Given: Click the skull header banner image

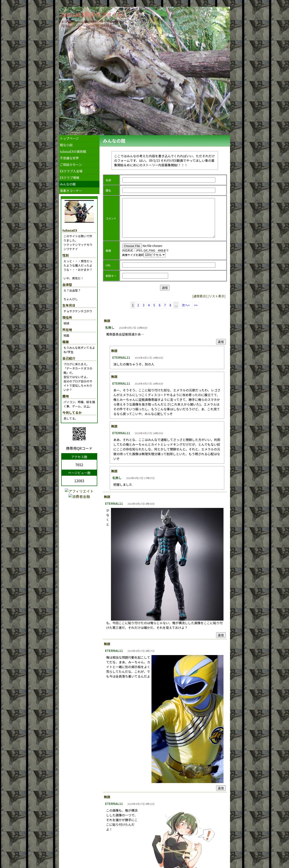Looking at the screenshot, I should coord(144,71).
